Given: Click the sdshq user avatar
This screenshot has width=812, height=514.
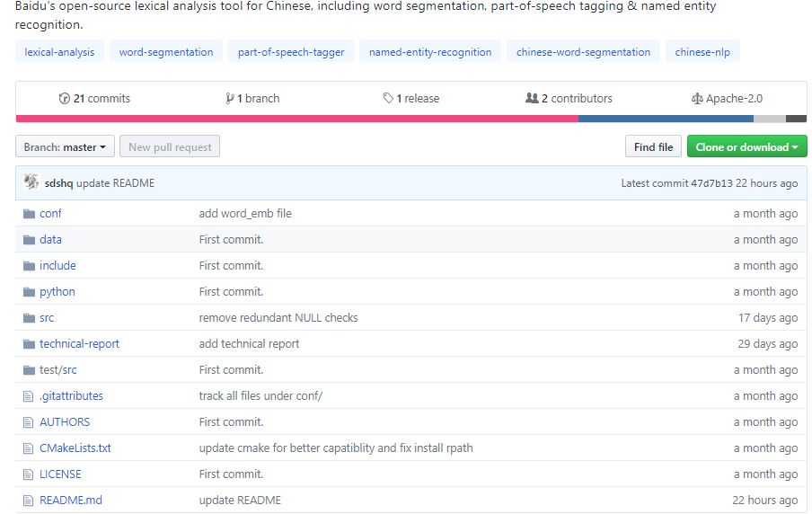Looking at the screenshot, I should (31, 182).
